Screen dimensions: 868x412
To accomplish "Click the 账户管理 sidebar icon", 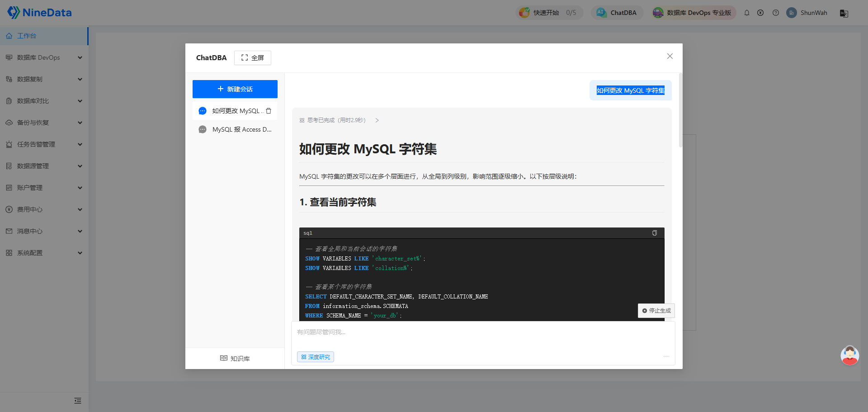I will coord(9,188).
